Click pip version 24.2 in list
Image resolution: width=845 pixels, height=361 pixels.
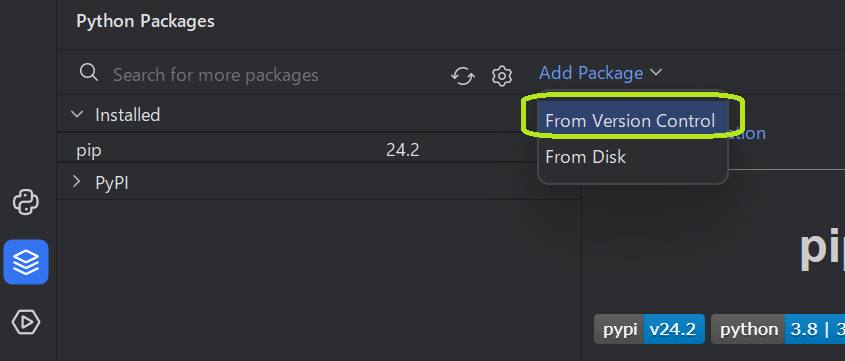coord(403,150)
